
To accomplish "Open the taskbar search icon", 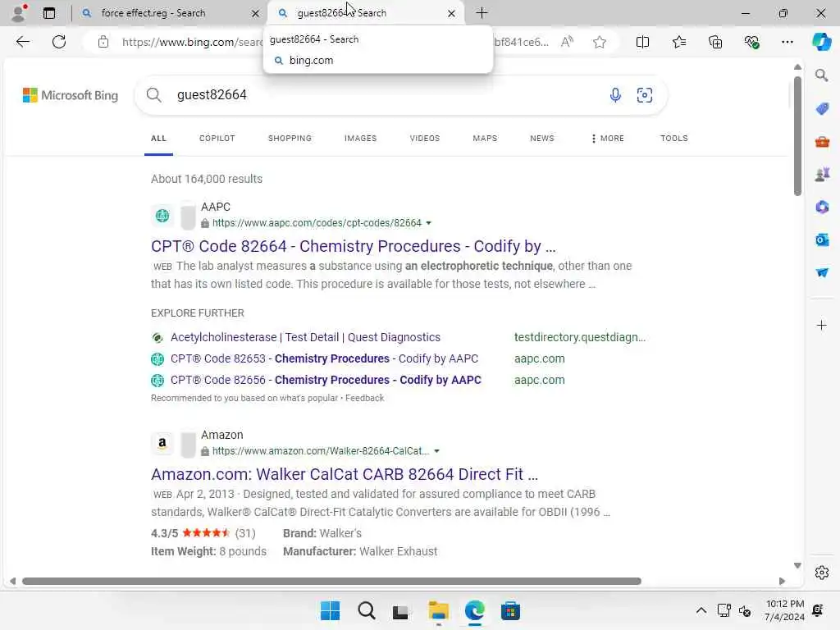I will pos(367,610).
